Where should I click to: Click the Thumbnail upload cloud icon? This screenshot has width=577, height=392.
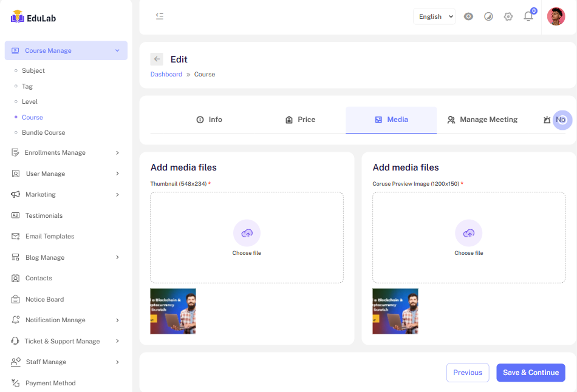tap(247, 233)
